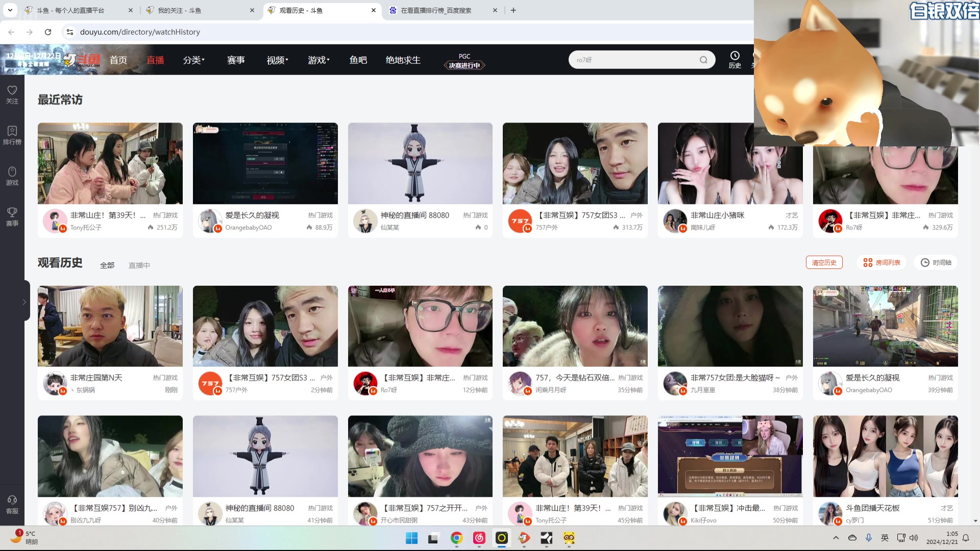Click 闲乘月月呀 streamer avatar

(x=520, y=384)
